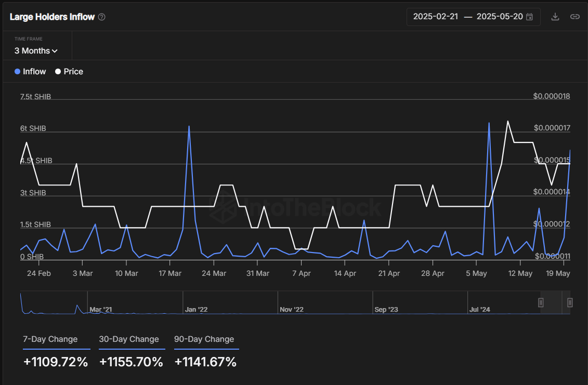The image size is (588, 385).
Task: Select the 90-Day Change label
Action: [x=204, y=339]
